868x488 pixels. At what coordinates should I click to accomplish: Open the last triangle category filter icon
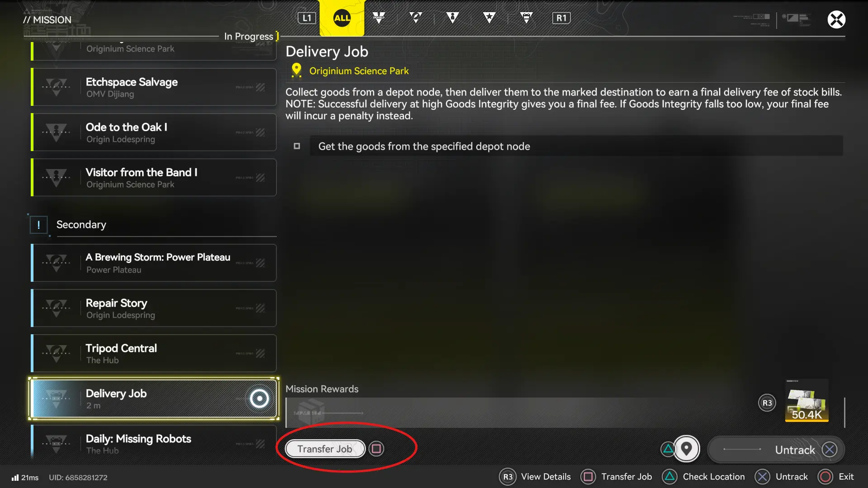click(526, 18)
